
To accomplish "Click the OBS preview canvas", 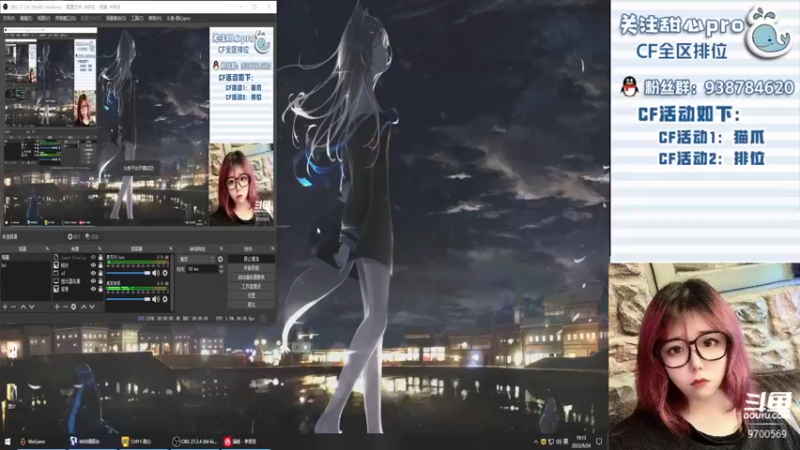I will [x=140, y=126].
